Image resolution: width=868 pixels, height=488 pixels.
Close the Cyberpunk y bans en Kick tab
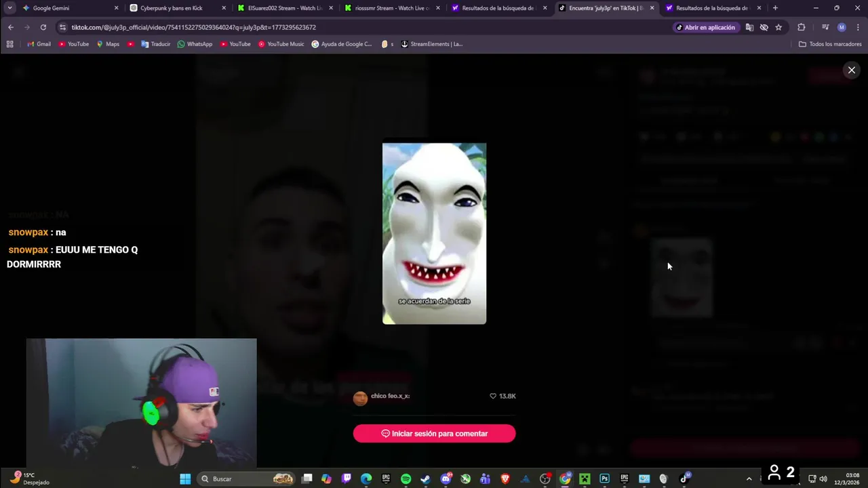pos(224,8)
